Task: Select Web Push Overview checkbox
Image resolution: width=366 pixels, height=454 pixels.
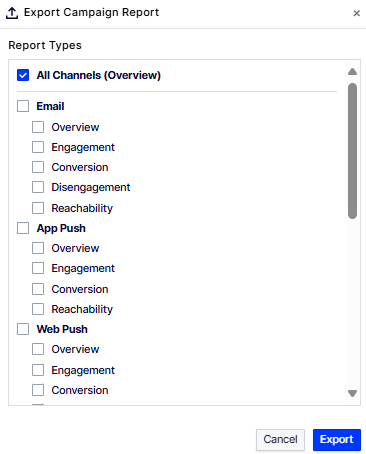Action: pos(38,349)
